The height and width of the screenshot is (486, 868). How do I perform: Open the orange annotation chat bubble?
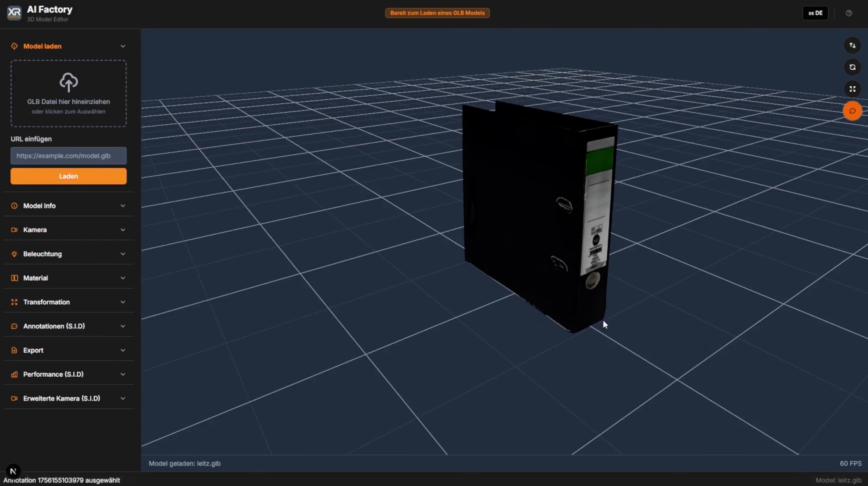pos(853,111)
